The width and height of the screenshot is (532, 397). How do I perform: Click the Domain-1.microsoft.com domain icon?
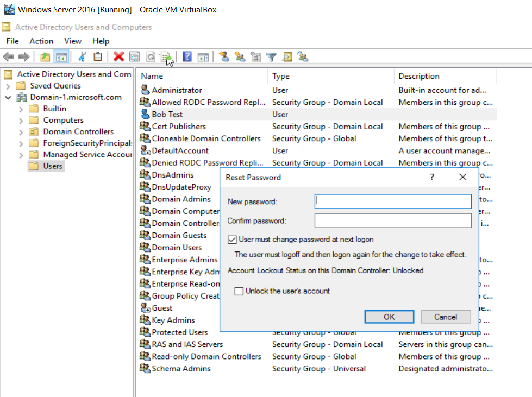[22, 97]
